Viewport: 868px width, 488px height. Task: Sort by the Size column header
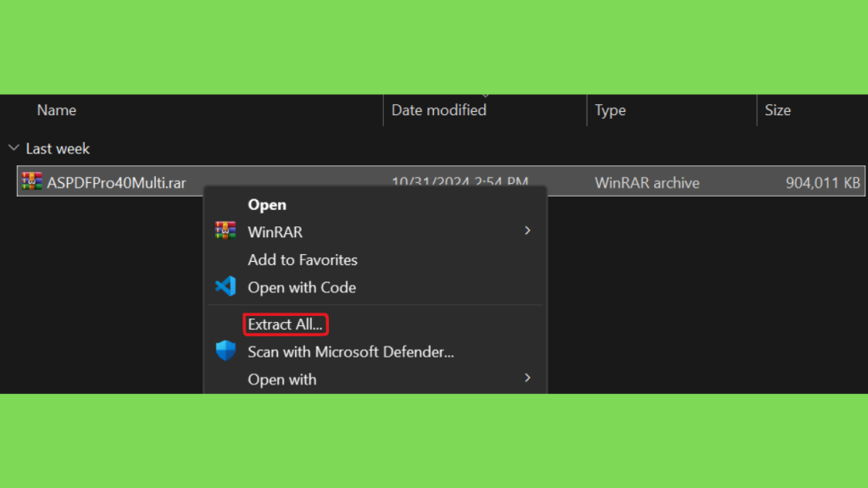pos(778,110)
